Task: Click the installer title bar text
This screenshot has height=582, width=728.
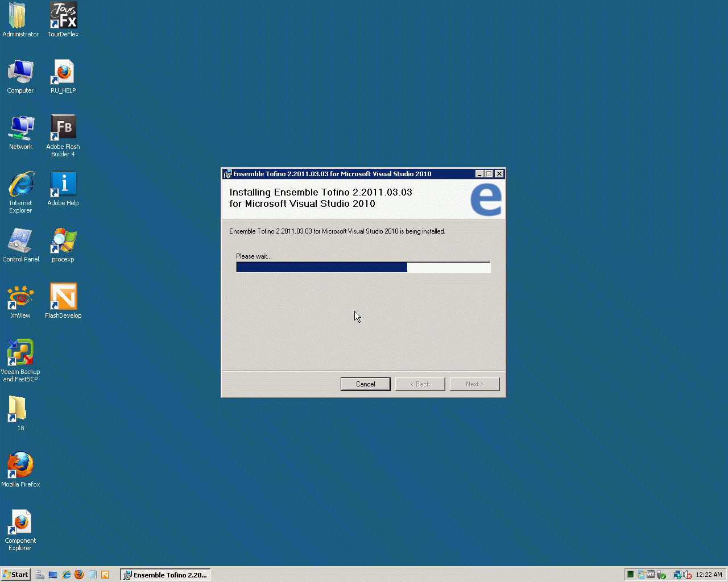Action: 332,174
